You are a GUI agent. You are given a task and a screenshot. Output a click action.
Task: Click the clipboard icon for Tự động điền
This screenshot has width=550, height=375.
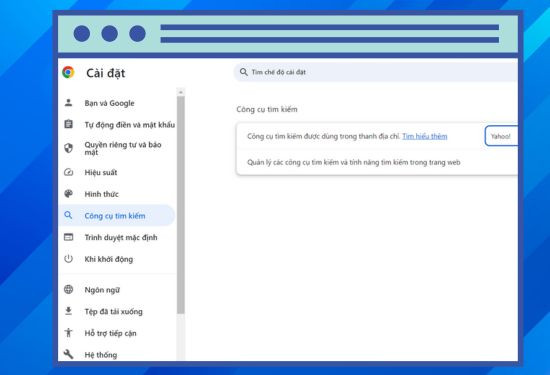(68, 124)
